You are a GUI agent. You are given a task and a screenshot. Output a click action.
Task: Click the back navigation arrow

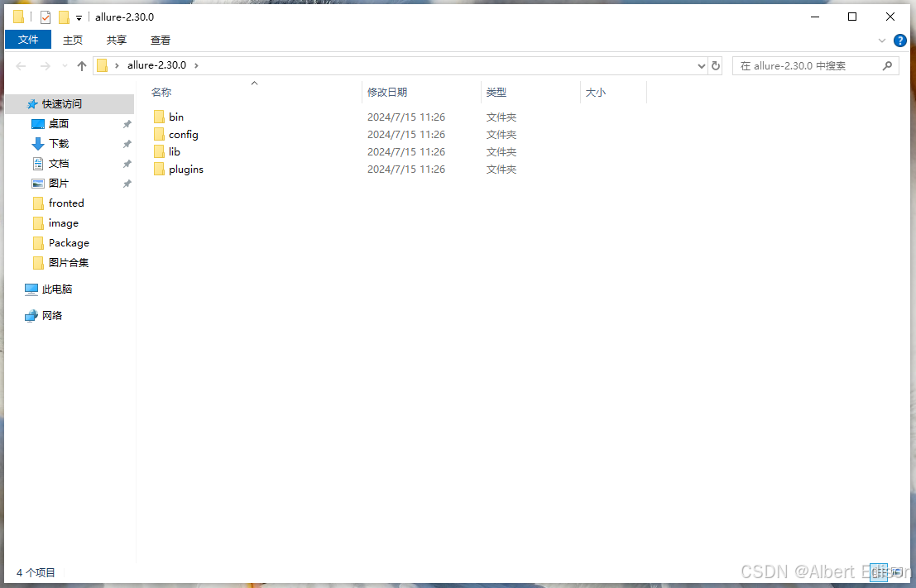pos(21,66)
